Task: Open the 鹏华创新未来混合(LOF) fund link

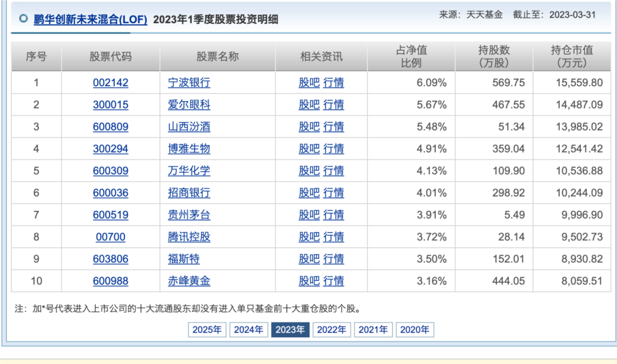Action: pyautogui.click(x=90, y=19)
